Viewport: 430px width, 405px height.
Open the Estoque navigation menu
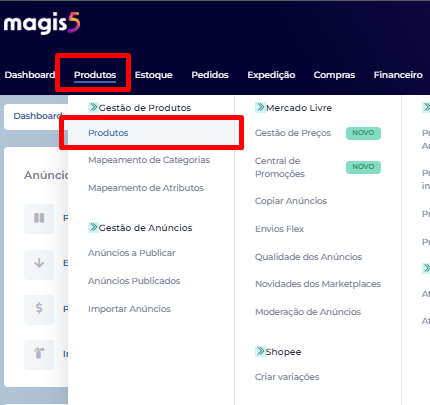click(x=154, y=75)
